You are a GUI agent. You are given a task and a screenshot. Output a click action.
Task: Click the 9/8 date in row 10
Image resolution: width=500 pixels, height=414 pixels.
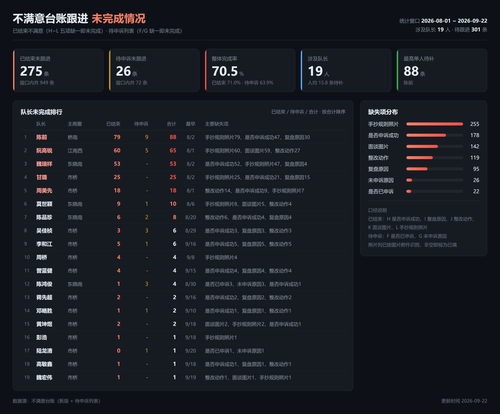coord(191,257)
